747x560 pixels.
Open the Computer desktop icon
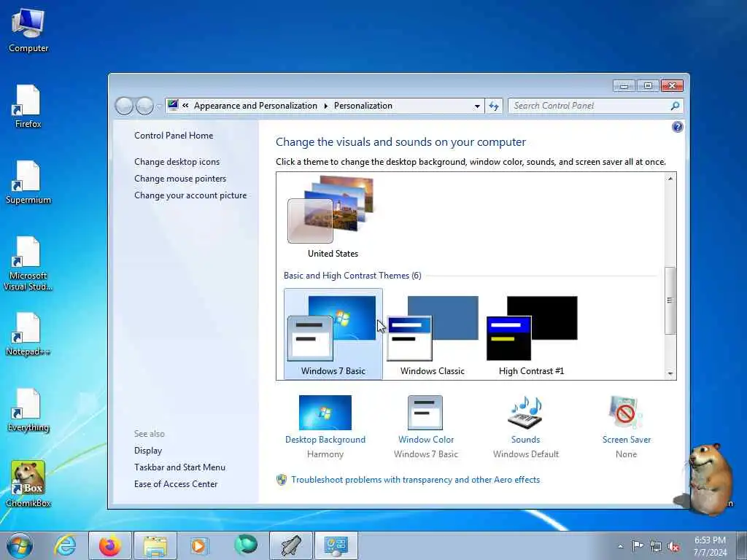click(x=28, y=31)
